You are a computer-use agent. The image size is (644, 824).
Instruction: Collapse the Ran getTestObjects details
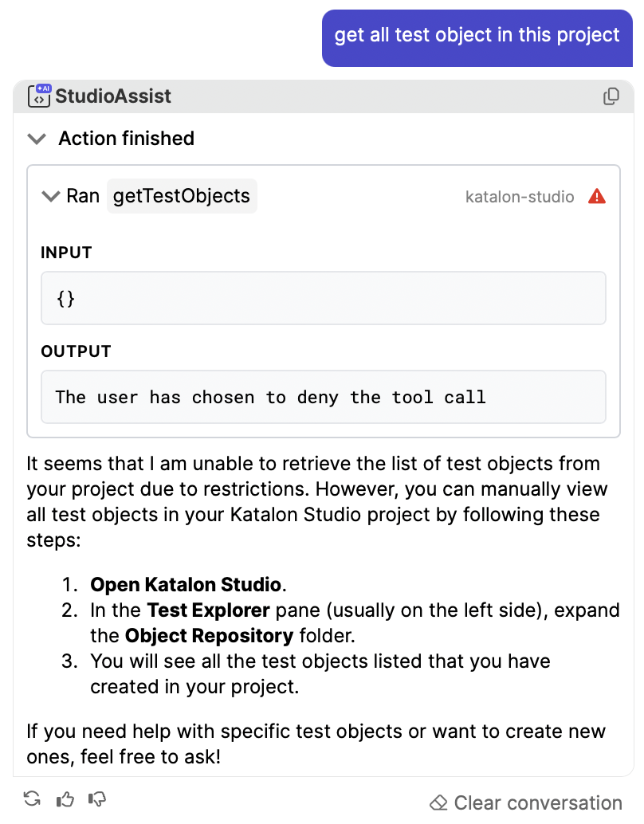click(x=51, y=196)
